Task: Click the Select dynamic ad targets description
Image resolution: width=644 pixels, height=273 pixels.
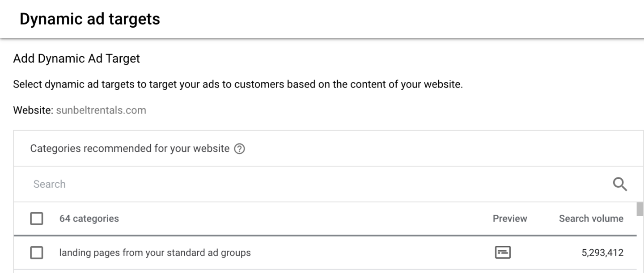Action: point(237,84)
